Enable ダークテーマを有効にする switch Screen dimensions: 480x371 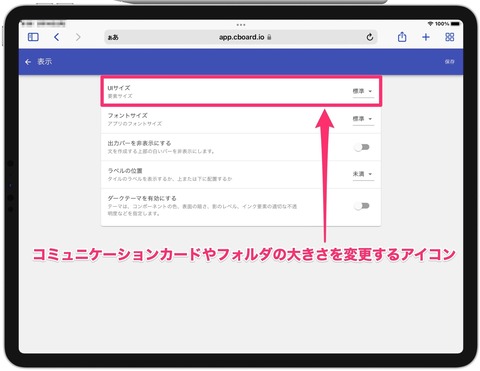pyautogui.click(x=362, y=206)
